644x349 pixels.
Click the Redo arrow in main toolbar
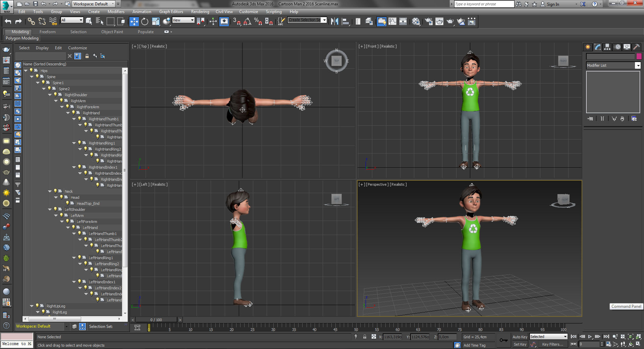point(18,21)
